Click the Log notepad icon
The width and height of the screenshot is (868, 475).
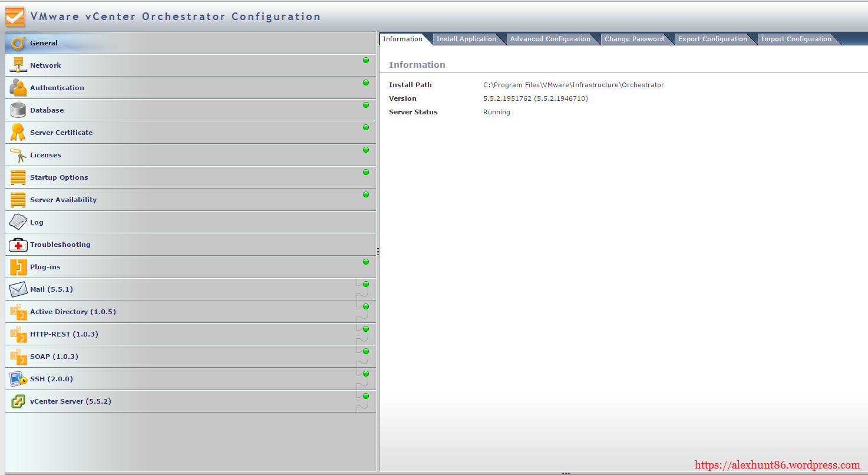(18, 222)
